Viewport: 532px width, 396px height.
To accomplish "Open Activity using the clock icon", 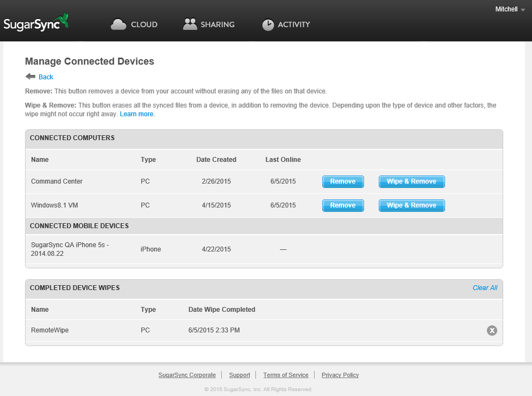I will pyautogui.click(x=268, y=24).
